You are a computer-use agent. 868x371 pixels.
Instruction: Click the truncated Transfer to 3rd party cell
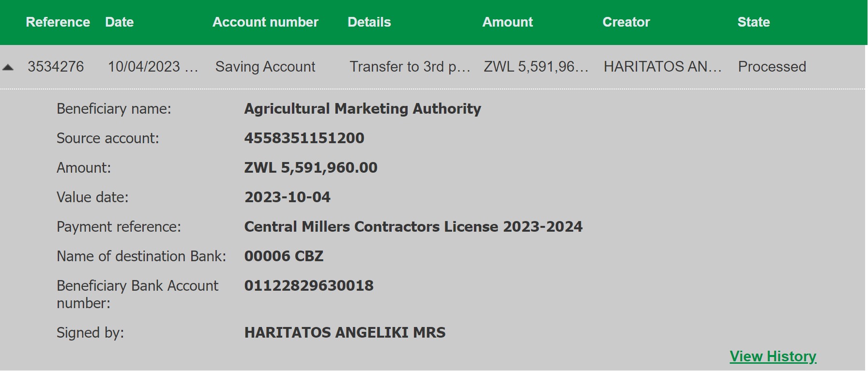[x=410, y=67]
